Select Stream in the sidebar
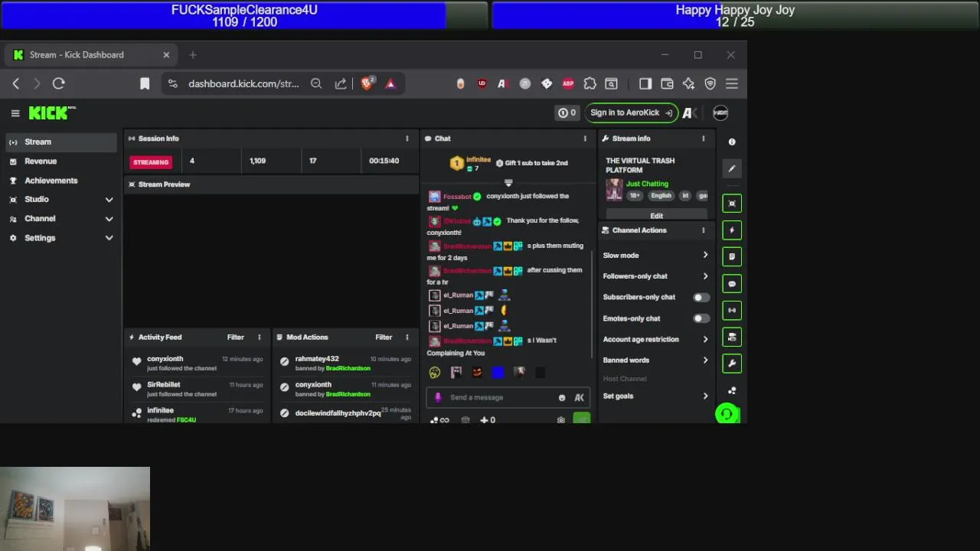Image resolution: width=980 pixels, height=551 pixels. (61, 142)
